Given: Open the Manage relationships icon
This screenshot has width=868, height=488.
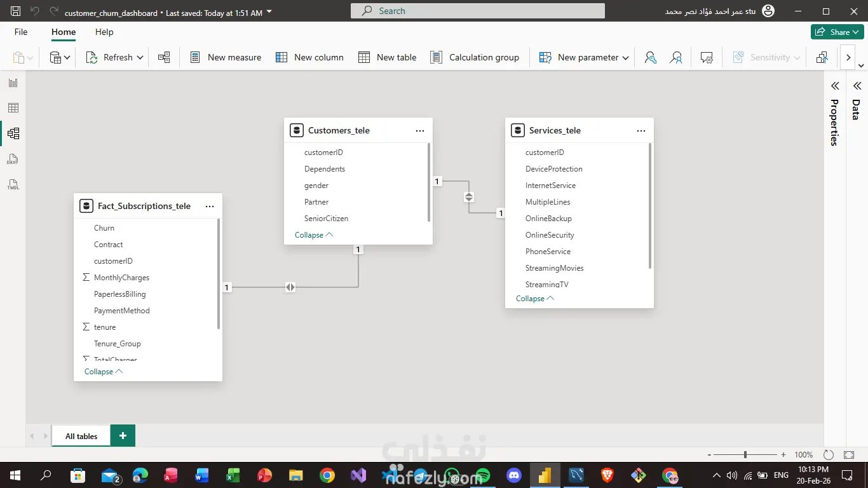Looking at the screenshot, I should [x=164, y=57].
